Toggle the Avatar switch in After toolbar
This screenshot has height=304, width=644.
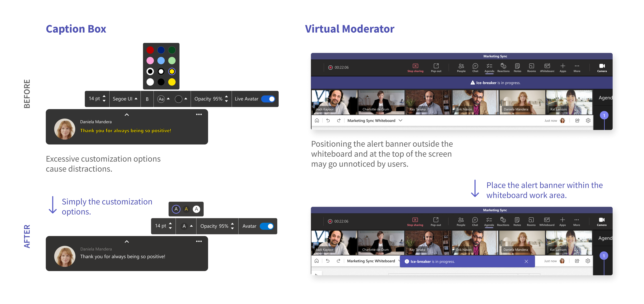click(x=267, y=226)
